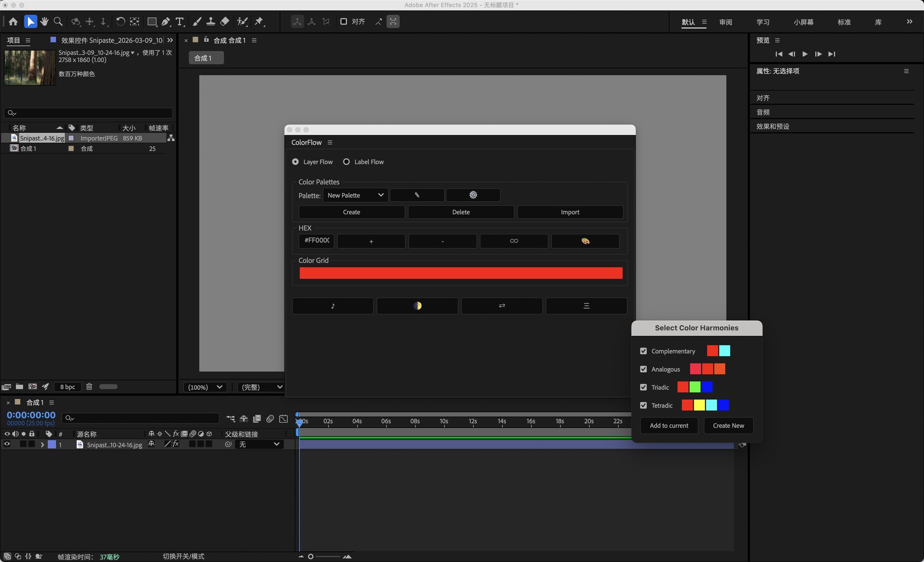The height and width of the screenshot is (562, 924).
Task: Open the 效果和预设 panel
Action: coord(772,127)
